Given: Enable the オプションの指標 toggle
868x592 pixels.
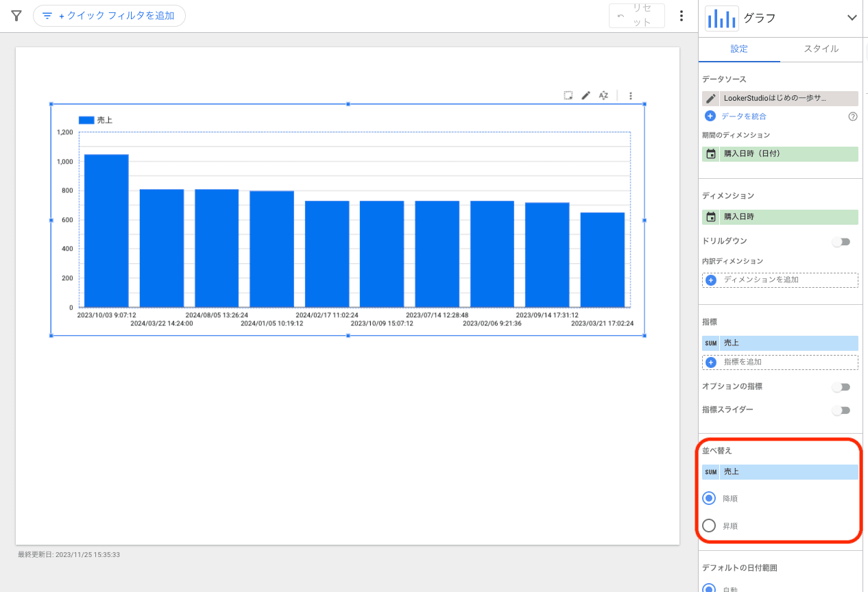Looking at the screenshot, I should (x=841, y=387).
